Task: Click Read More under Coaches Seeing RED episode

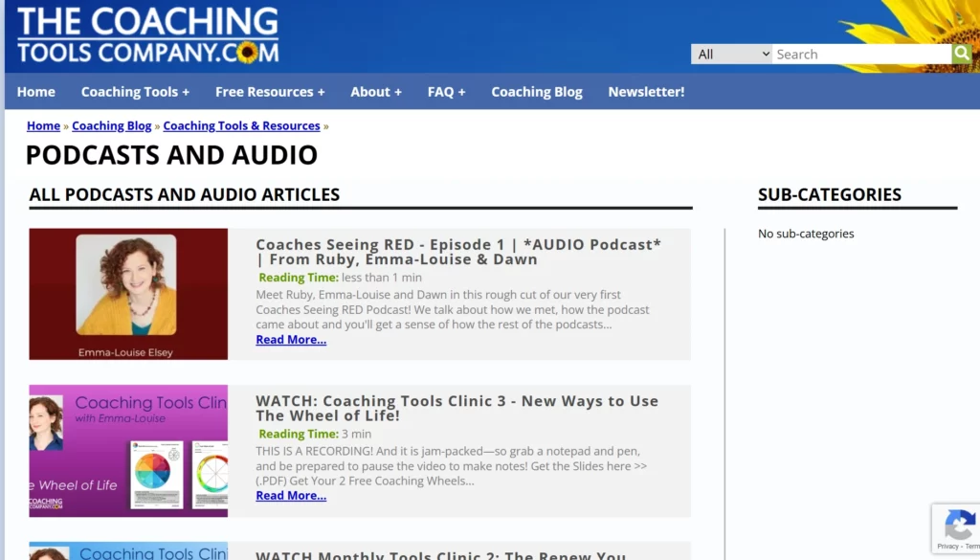Action: coord(290,339)
